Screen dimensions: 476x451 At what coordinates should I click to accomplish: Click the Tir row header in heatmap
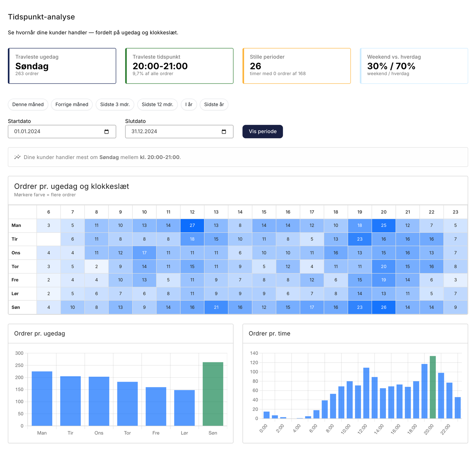click(x=22, y=239)
